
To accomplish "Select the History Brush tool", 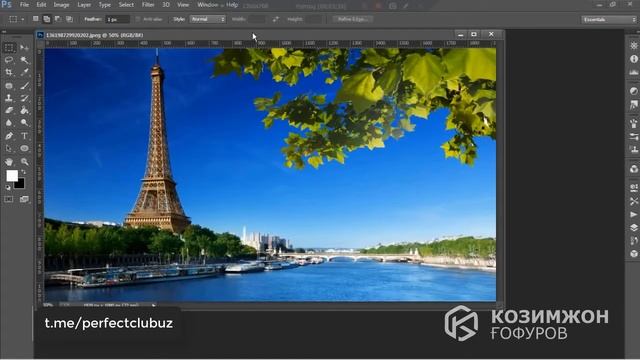I will point(24,98).
